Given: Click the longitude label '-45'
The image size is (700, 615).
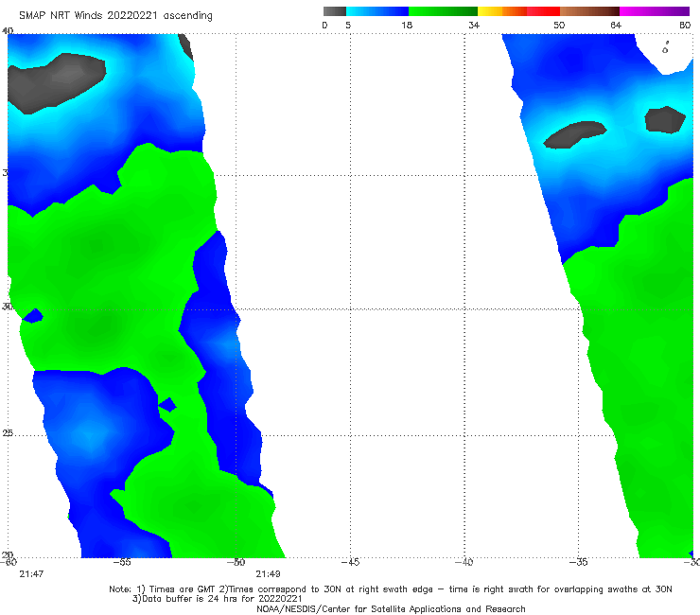Looking at the screenshot, I should [350, 562].
